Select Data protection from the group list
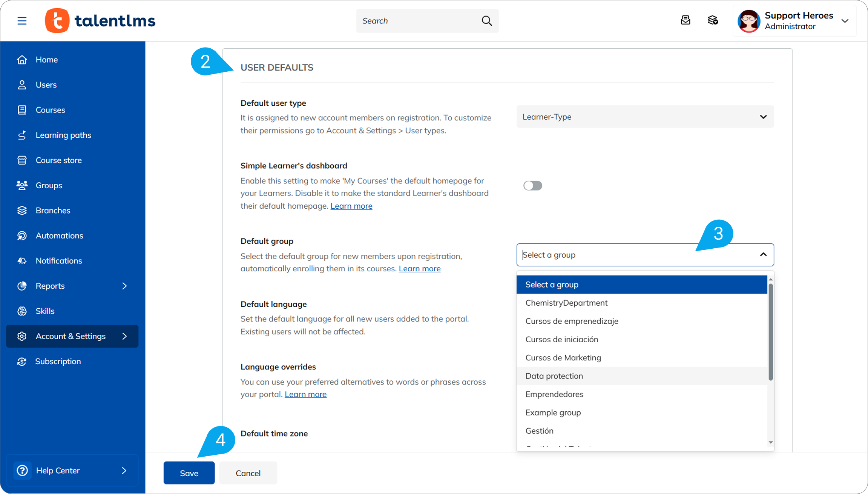The width and height of the screenshot is (868, 494). [x=554, y=376]
